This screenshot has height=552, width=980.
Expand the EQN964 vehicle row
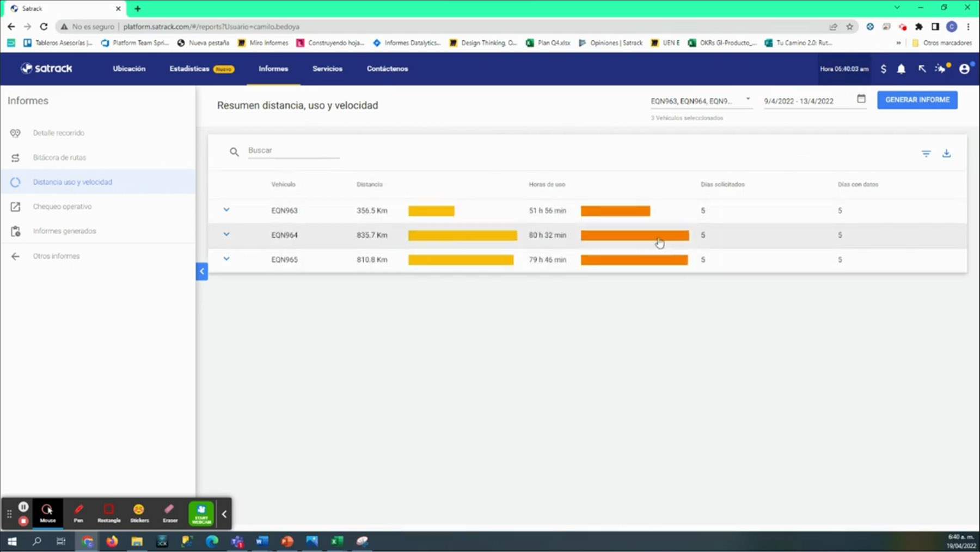226,234
